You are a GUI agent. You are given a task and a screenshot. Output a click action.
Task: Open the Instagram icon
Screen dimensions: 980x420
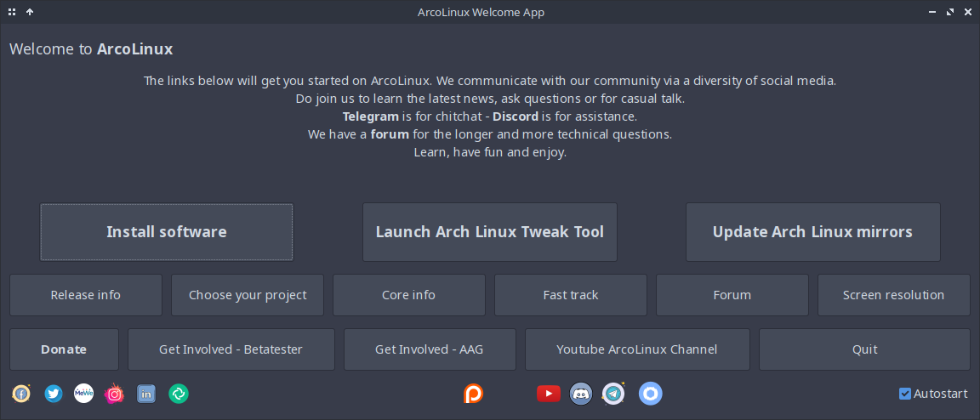click(114, 394)
